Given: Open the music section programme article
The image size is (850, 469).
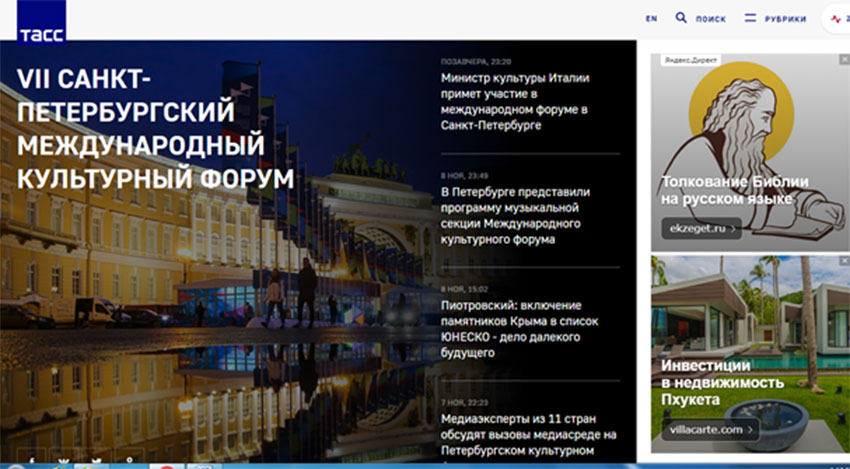Looking at the screenshot, I should coord(517,215).
